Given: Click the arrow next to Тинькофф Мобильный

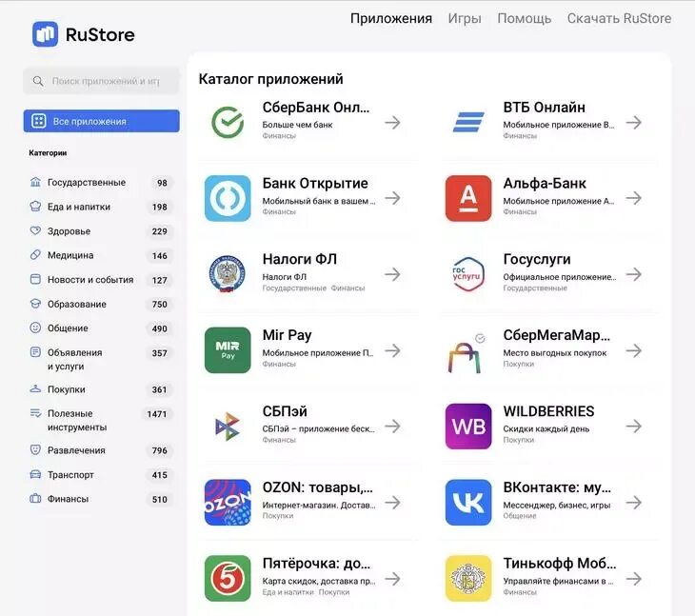Looking at the screenshot, I should [x=634, y=579].
